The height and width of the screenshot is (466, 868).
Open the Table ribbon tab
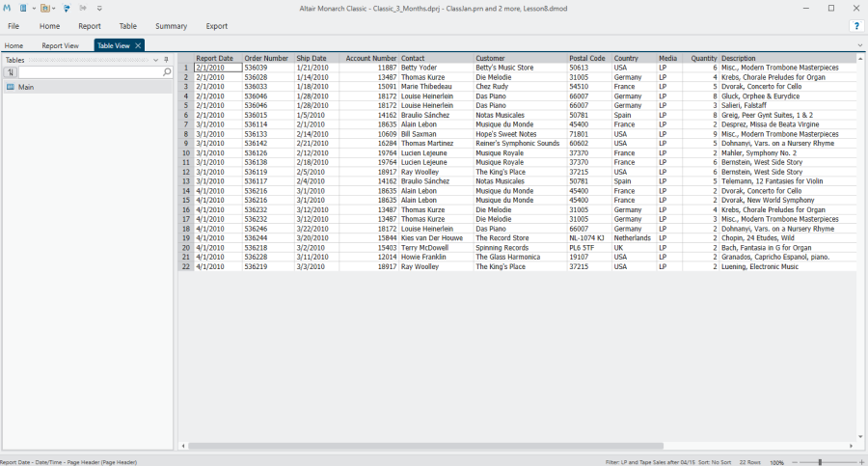128,26
